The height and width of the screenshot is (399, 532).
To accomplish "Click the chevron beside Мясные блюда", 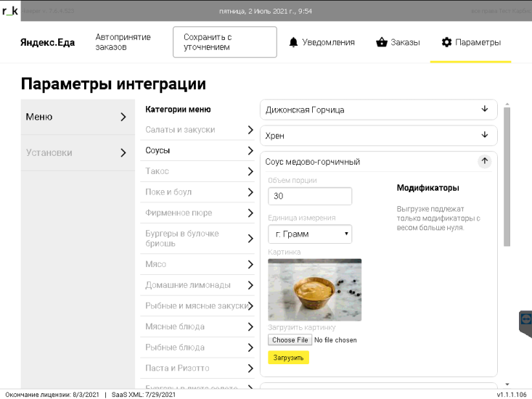I will tap(250, 326).
